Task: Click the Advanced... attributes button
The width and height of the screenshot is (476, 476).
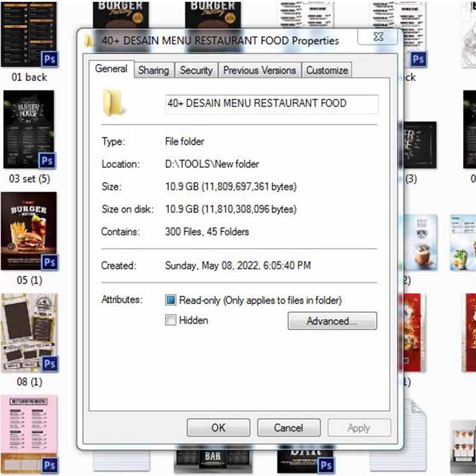Action: [332, 321]
